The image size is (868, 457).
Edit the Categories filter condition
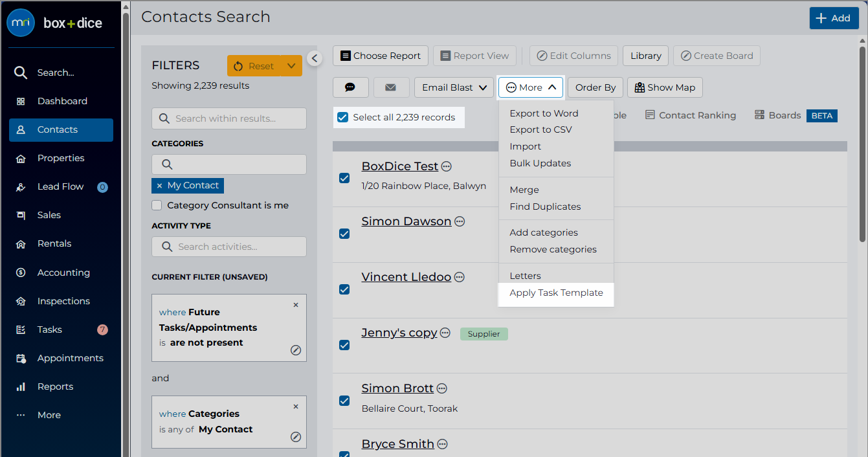296,437
